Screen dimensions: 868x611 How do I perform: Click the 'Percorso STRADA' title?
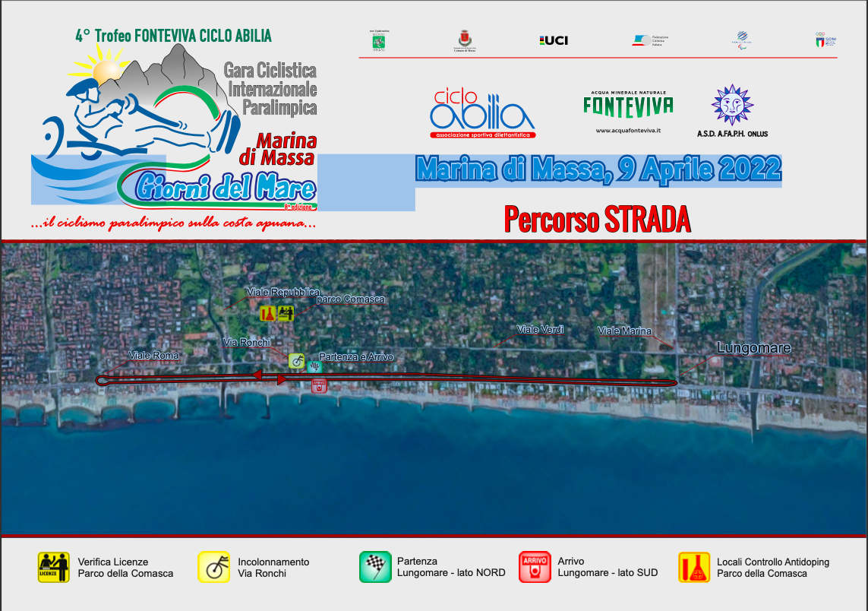pos(598,220)
